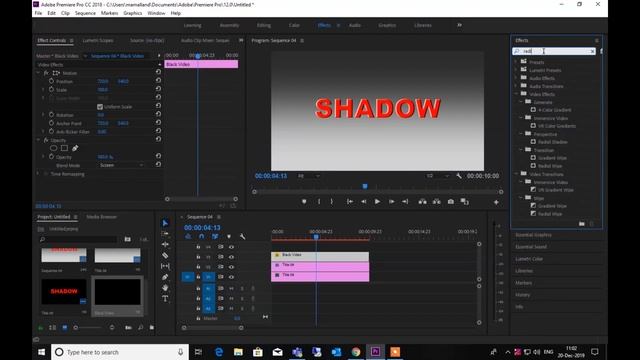Show more workspaces with double chevron

460,25
